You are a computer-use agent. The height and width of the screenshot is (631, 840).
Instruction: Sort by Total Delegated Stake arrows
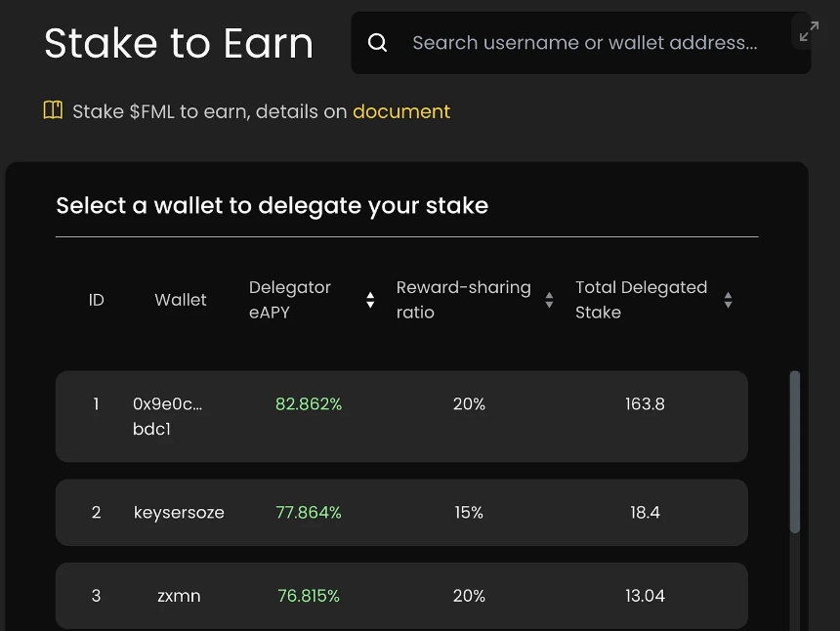tap(728, 300)
